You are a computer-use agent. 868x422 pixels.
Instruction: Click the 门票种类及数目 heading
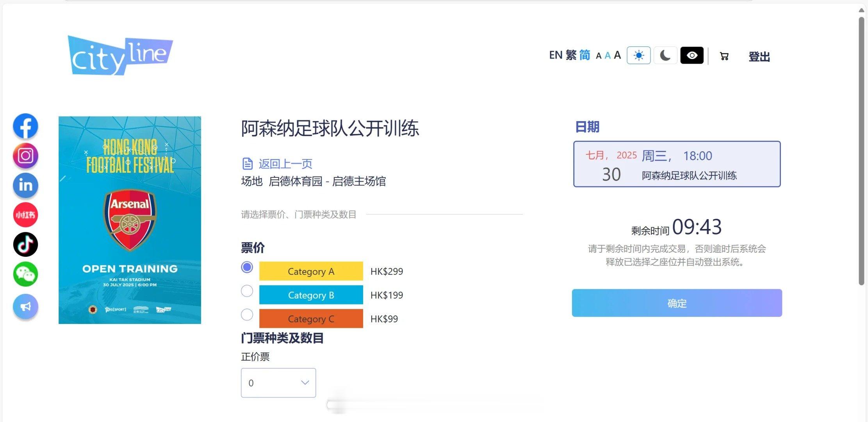point(282,338)
